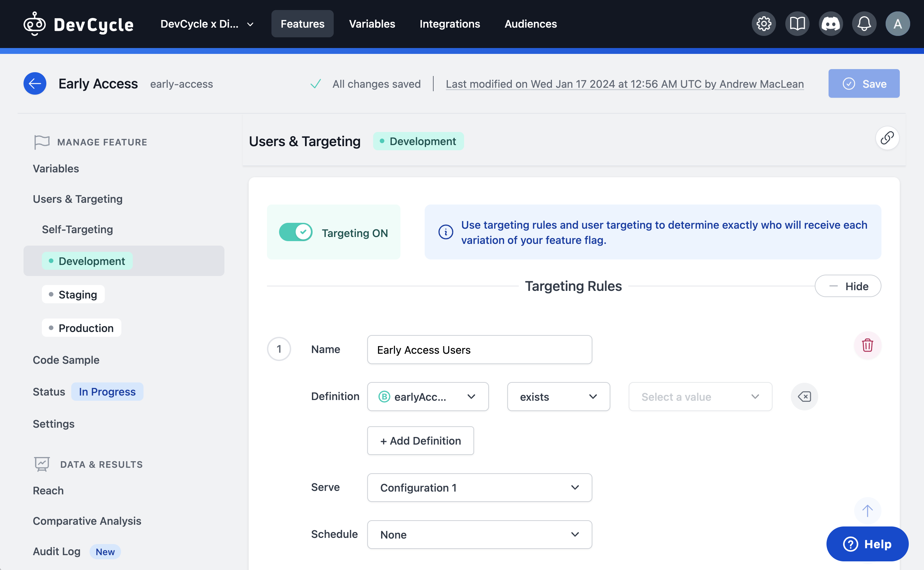The width and height of the screenshot is (924, 570).
Task: Open the Features tab
Action: point(302,23)
